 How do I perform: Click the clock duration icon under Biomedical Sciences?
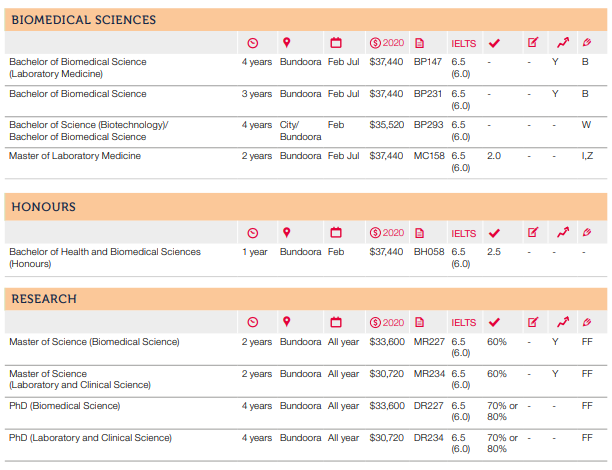pos(252,42)
